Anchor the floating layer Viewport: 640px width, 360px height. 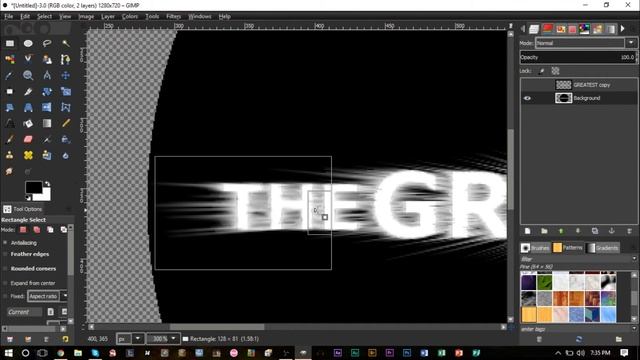[x=611, y=231]
